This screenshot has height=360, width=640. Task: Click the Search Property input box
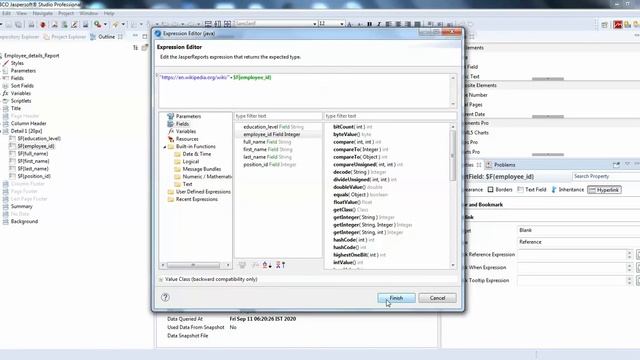[x=606, y=176]
